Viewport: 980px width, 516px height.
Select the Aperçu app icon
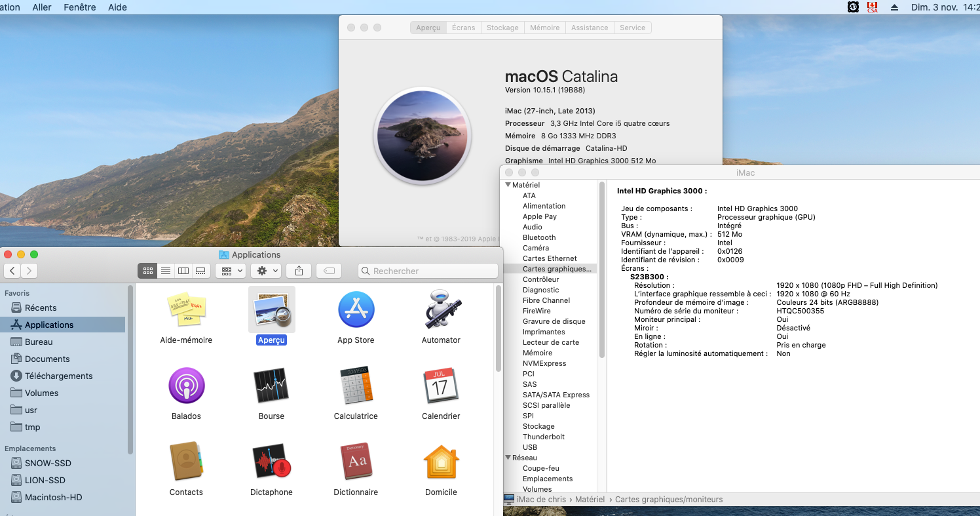pos(272,309)
